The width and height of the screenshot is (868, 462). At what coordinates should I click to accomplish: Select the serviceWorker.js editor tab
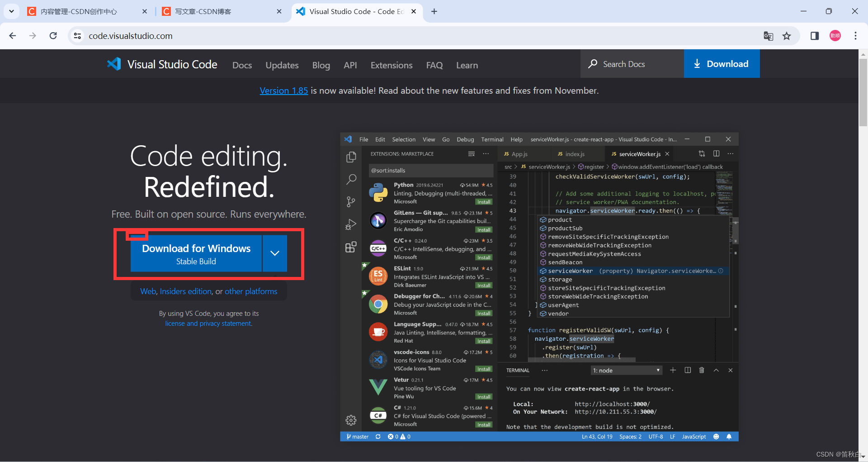[x=639, y=154]
